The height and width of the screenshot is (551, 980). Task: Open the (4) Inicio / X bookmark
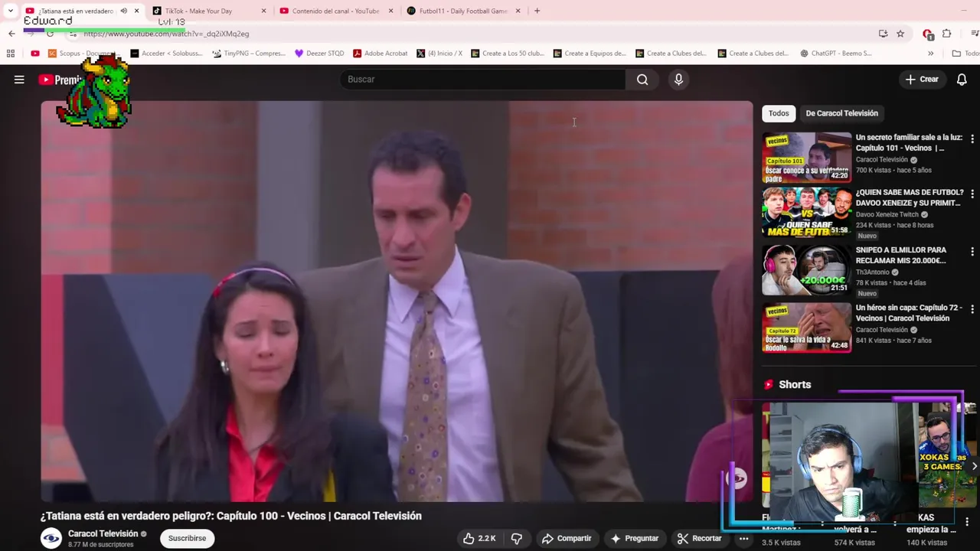[x=439, y=54]
